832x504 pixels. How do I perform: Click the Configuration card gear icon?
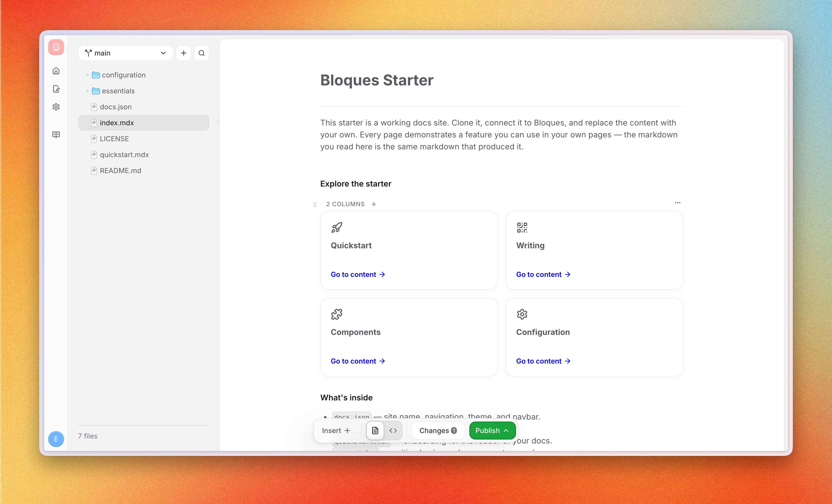[x=522, y=315]
